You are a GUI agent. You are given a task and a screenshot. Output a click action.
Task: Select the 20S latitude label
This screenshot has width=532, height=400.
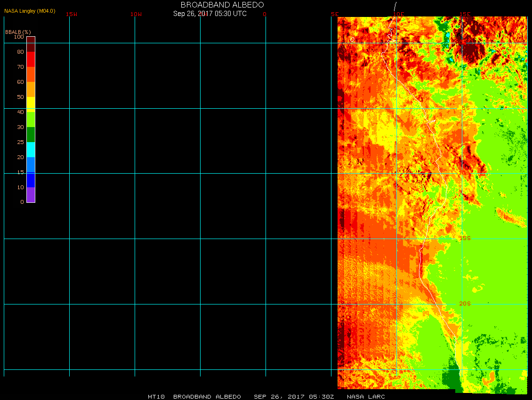(465, 304)
